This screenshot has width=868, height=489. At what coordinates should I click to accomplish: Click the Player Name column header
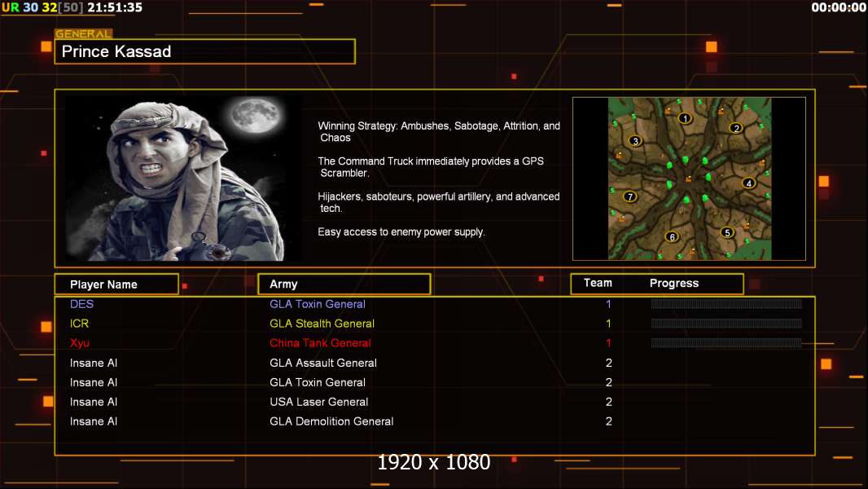click(116, 284)
